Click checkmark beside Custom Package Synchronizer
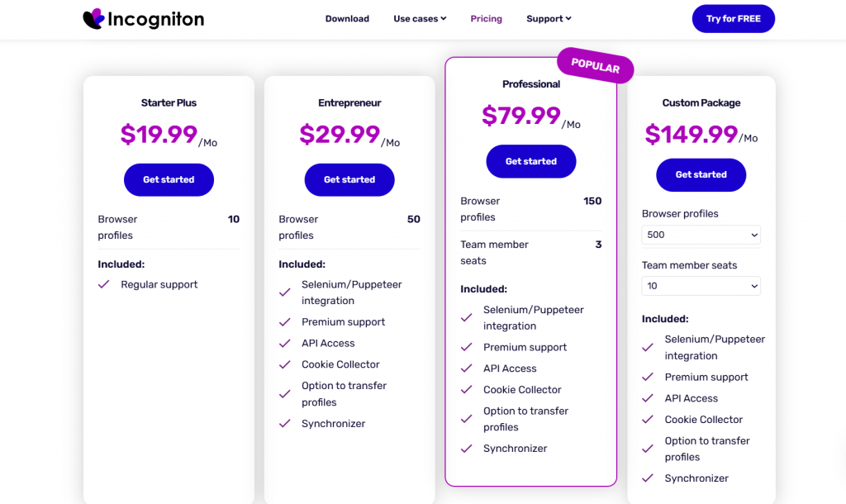Screen dimensions: 846x504 (648, 478)
